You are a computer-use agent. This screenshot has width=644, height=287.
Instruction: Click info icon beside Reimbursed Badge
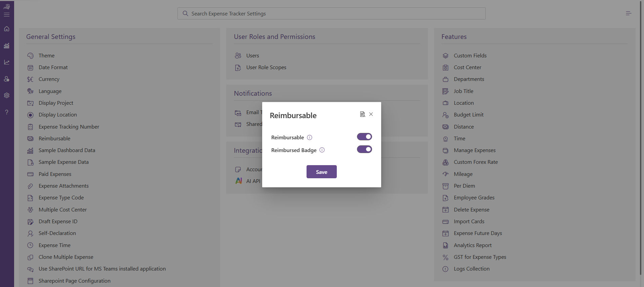[322, 150]
